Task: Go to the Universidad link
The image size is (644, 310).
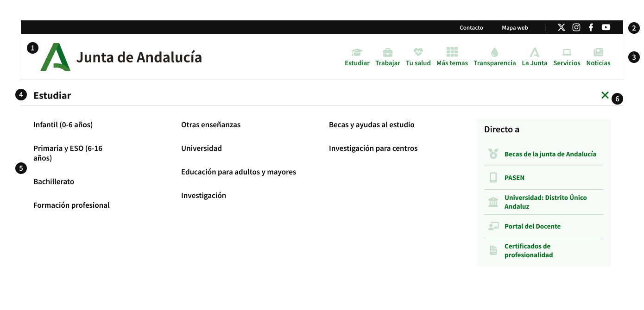Action: (x=202, y=149)
